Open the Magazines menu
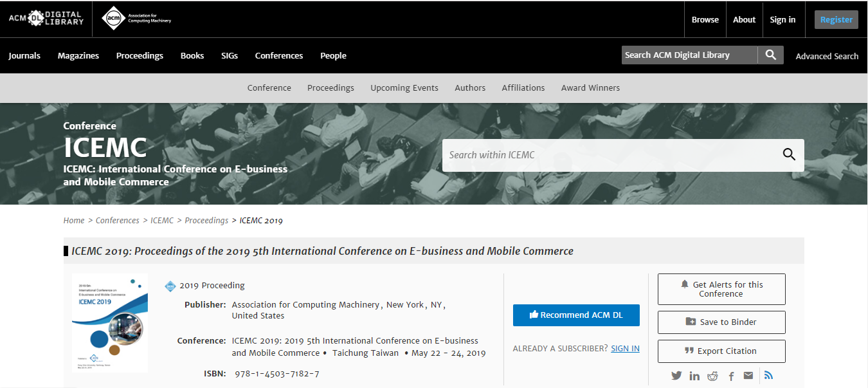 click(78, 55)
